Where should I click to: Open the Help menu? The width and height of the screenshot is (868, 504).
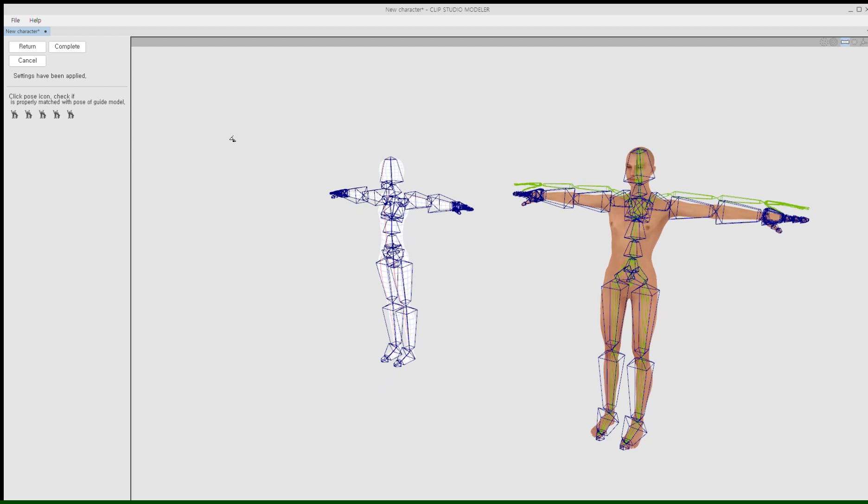point(35,20)
